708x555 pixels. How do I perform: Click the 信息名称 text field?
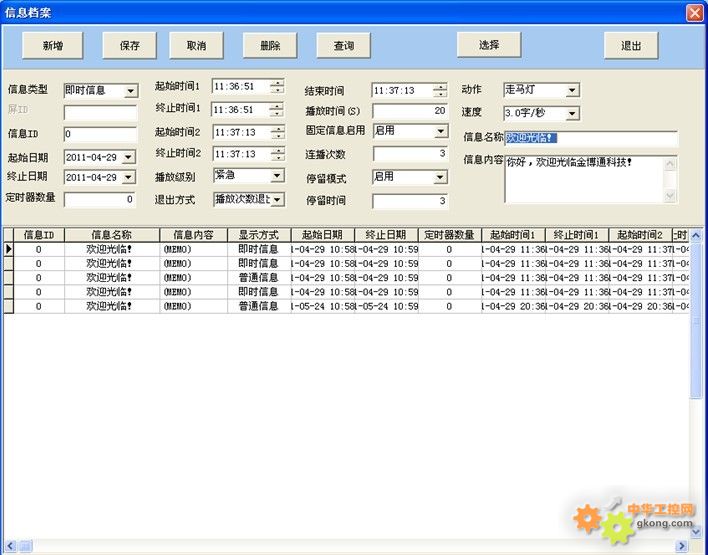pyautogui.click(x=590, y=139)
